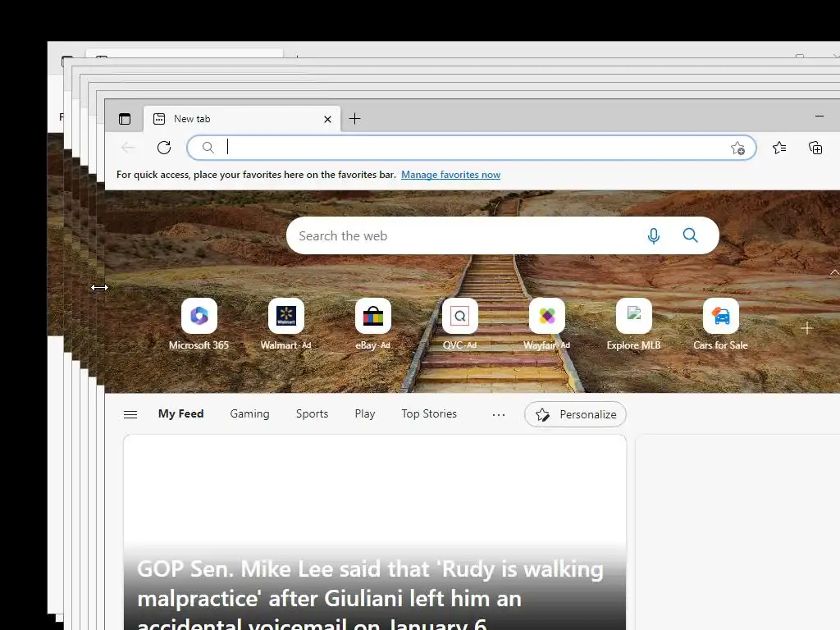Image resolution: width=840 pixels, height=630 pixels.
Task: Start voice search with microphone icon
Action: pos(654,235)
